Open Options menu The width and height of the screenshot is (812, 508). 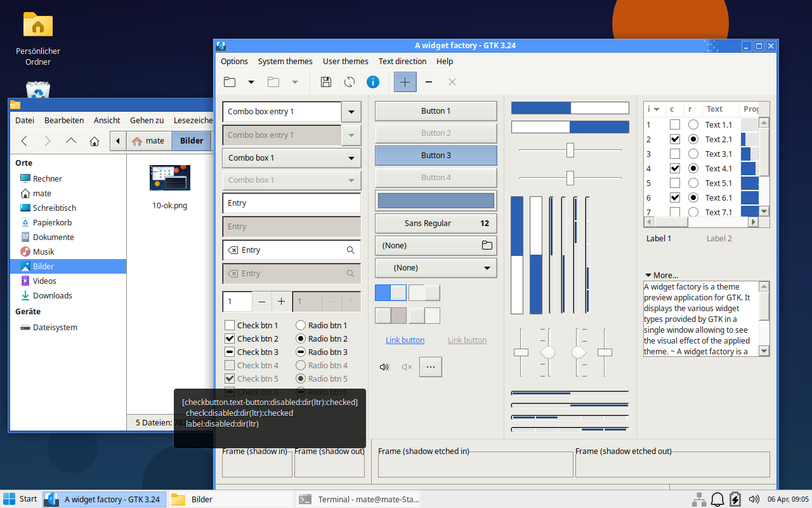pyautogui.click(x=234, y=62)
